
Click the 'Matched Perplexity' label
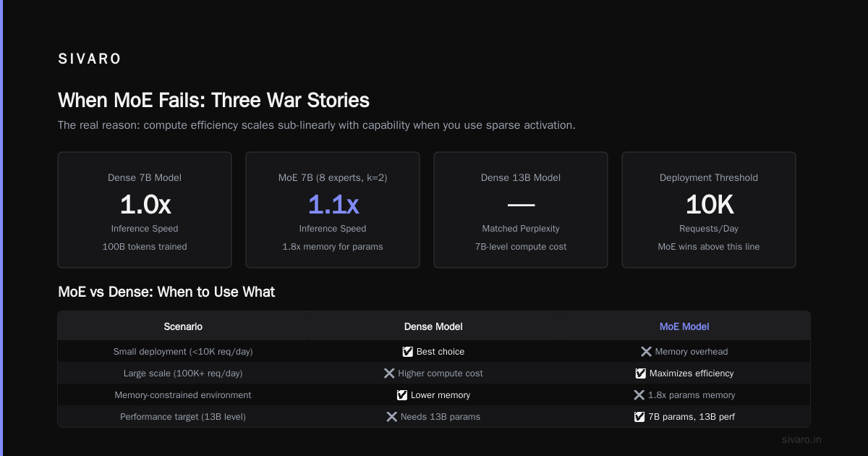click(x=521, y=229)
